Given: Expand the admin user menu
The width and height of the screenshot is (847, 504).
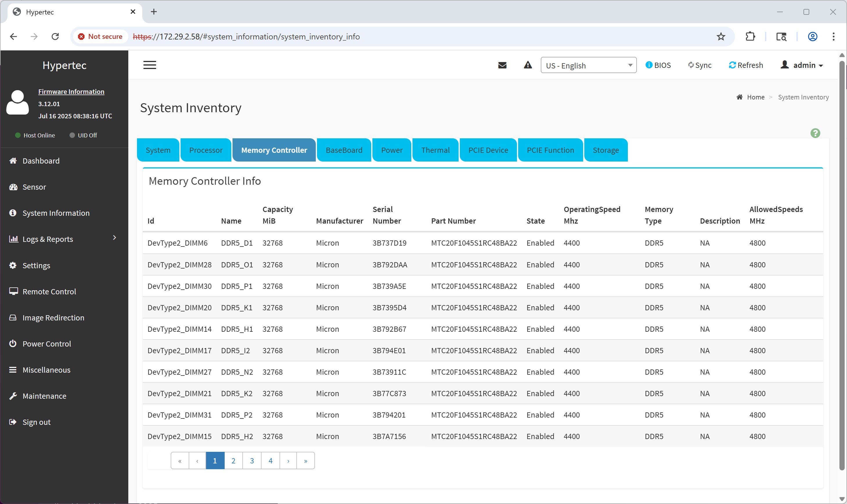Looking at the screenshot, I should tap(802, 65).
